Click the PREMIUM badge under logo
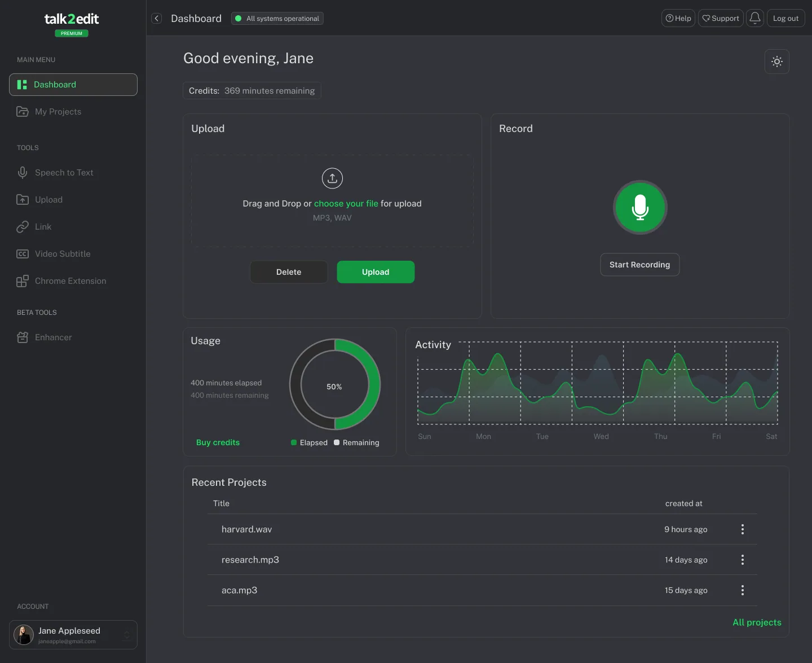 [x=72, y=33]
